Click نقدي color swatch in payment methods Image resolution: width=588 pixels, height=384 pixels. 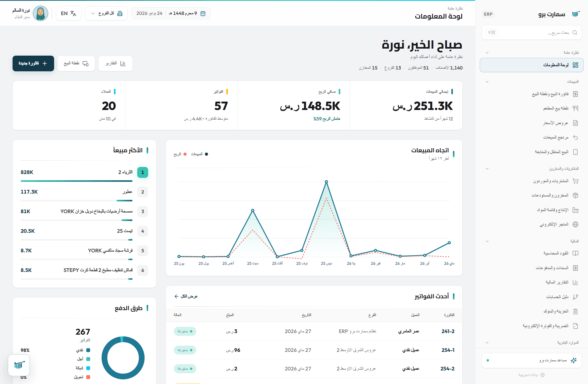click(88, 350)
